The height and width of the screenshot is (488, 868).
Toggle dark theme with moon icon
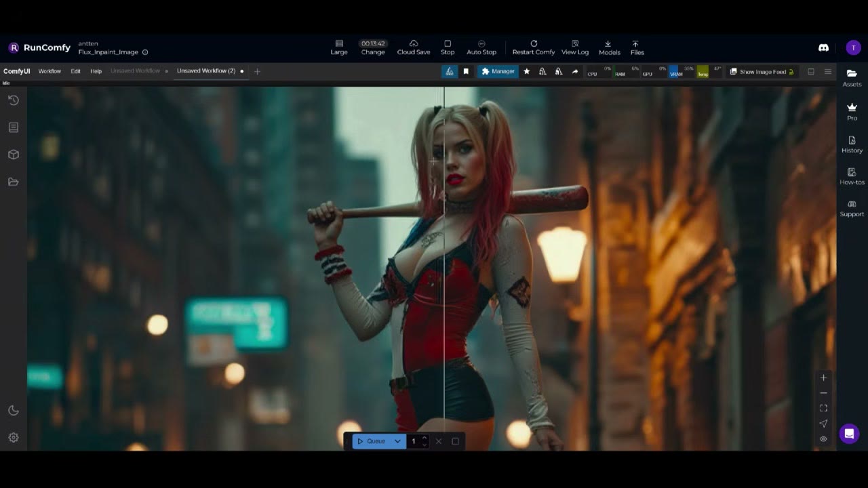(13, 411)
